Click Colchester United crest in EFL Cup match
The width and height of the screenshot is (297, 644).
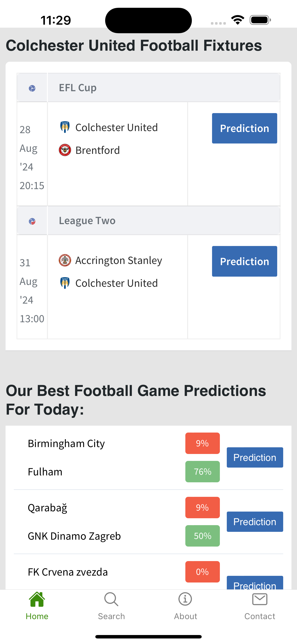click(x=65, y=127)
